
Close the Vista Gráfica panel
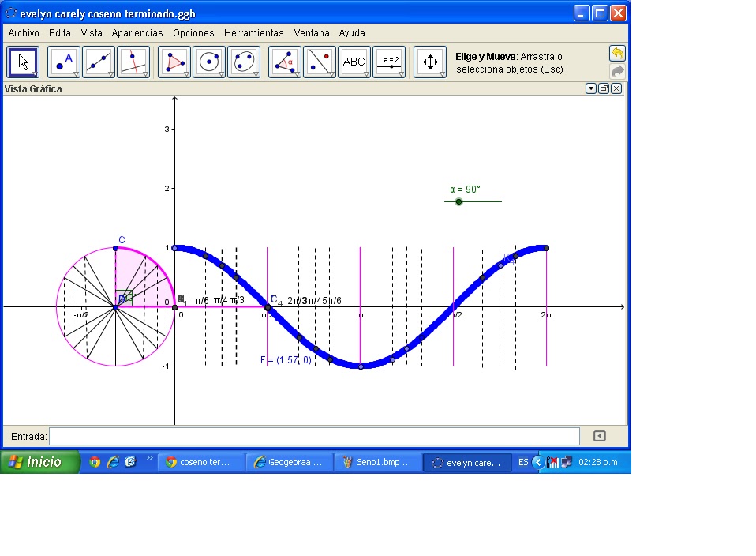click(x=616, y=88)
